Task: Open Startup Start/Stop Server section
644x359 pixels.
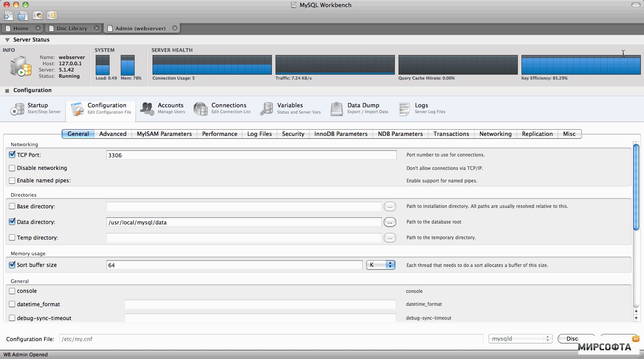Action: click(37, 109)
